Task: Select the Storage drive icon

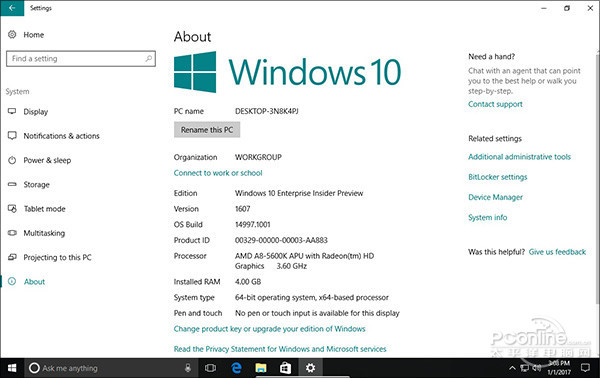Action: (12, 184)
